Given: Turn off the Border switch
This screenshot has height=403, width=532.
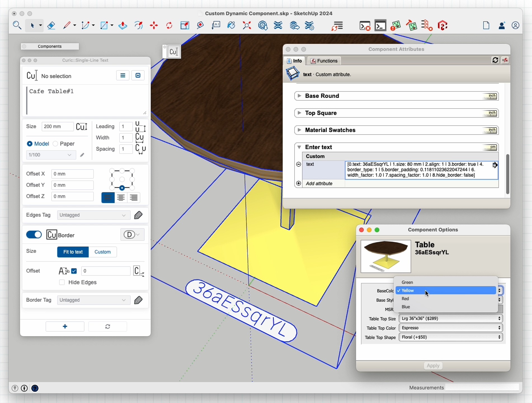Looking at the screenshot, I should 34,235.
